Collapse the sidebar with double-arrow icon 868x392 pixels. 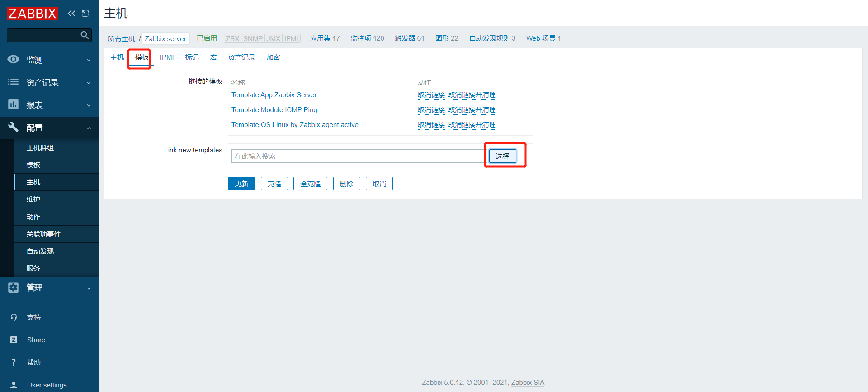(71, 14)
